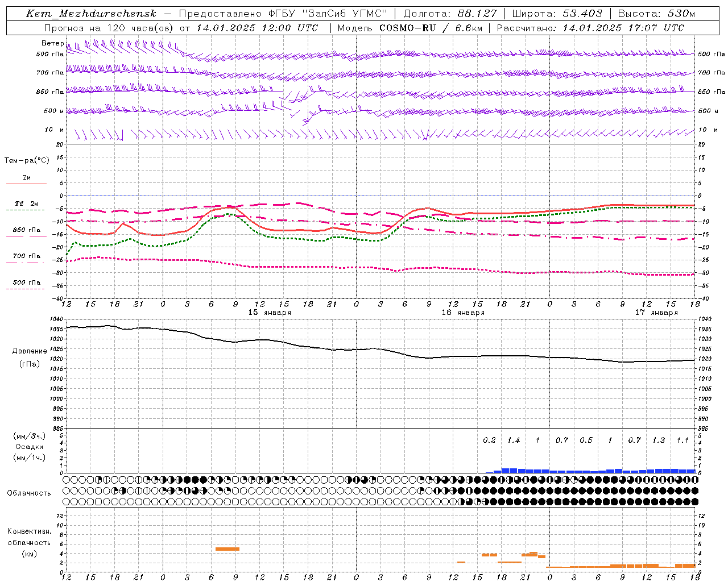Click the Модель COSMO-RU / 6.6км label
The image size is (728, 582).
[x=410, y=28]
